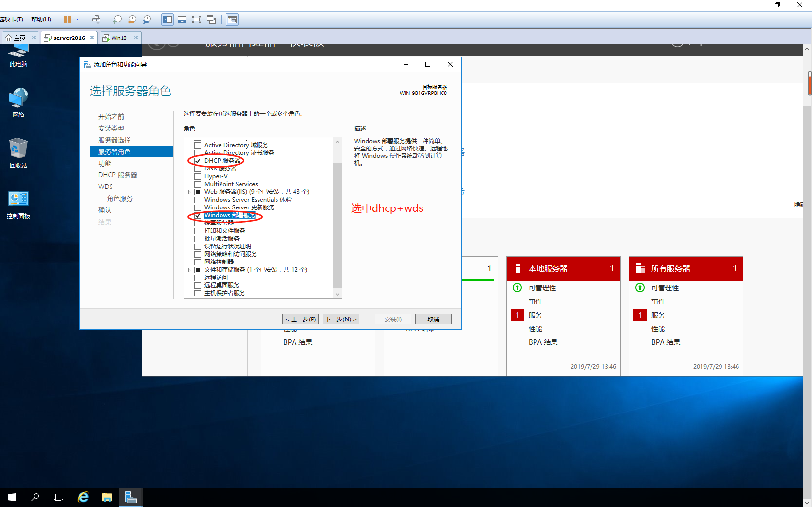Go to the DHCP 服务器 wizard step
The width and height of the screenshot is (812, 507).
coord(118,175)
